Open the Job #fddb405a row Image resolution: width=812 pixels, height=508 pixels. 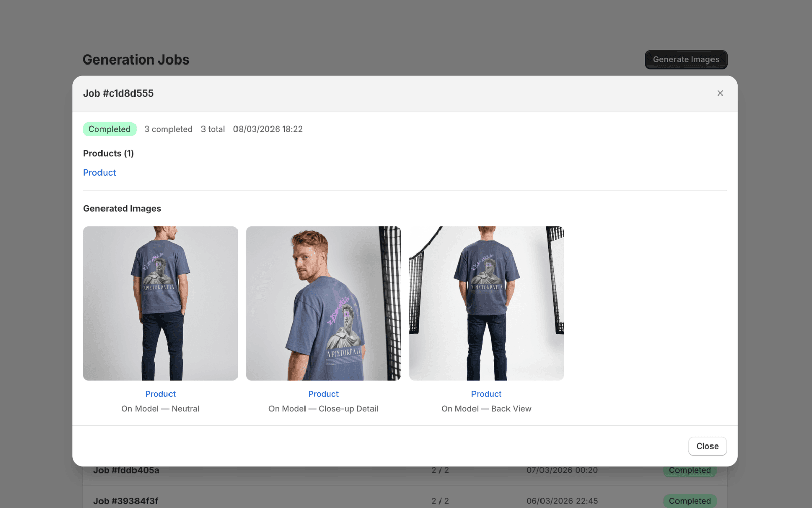point(126,471)
